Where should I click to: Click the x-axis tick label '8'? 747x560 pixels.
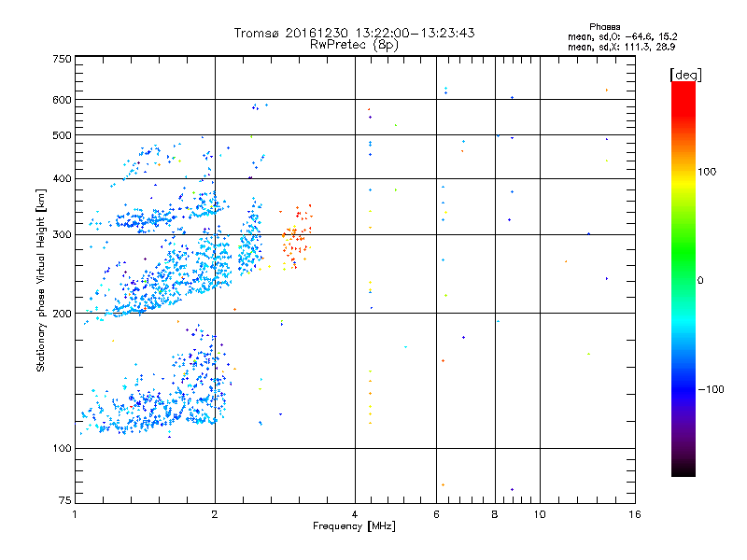tap(495, 514)
